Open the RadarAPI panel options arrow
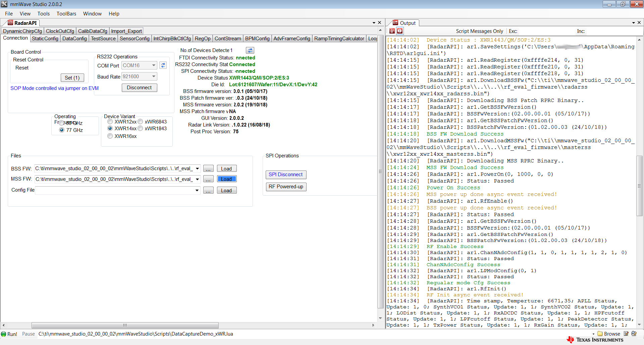The width and height of the screenshot is (644, 345). click(x=374, y=23)
